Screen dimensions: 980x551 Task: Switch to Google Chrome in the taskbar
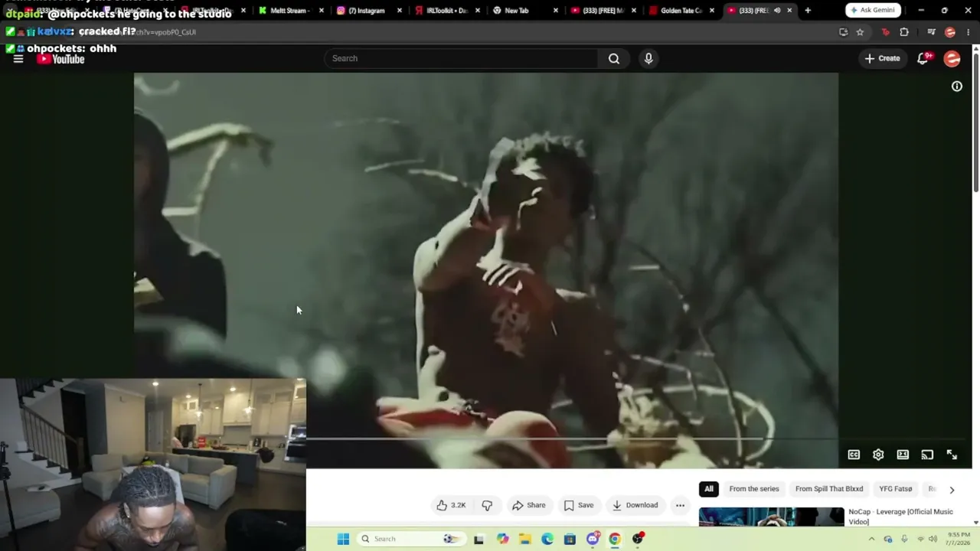point(615,539)
